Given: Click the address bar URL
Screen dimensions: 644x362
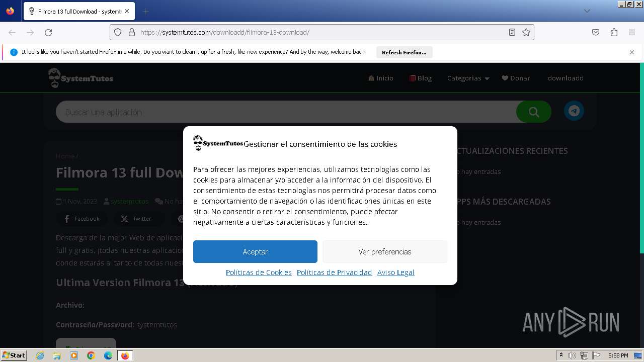Looking at the screenshot, I should (x=322, y=32).
